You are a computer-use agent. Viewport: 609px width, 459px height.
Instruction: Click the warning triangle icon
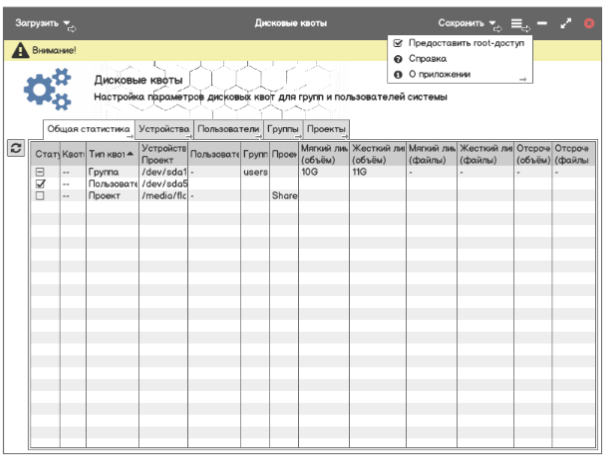click(x=19, y=50)
